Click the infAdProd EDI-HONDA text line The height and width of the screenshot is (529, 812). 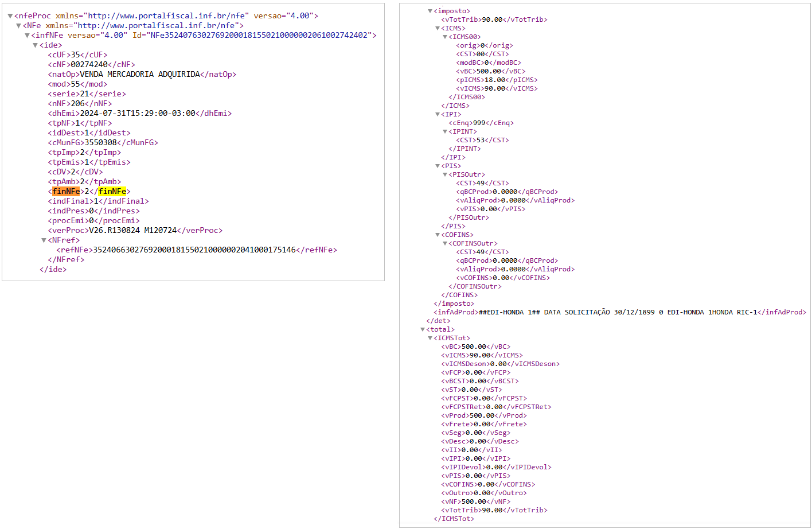click(618, 312)
